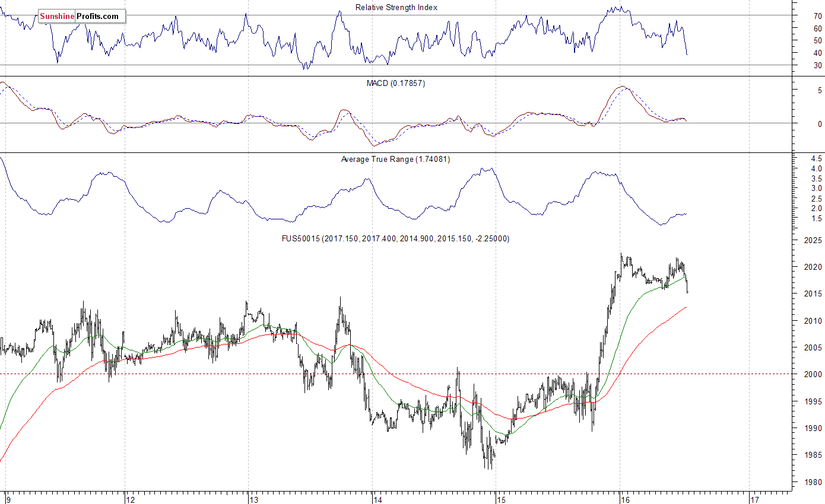Viewport: 825px width, 504px height.
Task: Click the ATR scale value 3.0
Action: click(x=817, y=189)
